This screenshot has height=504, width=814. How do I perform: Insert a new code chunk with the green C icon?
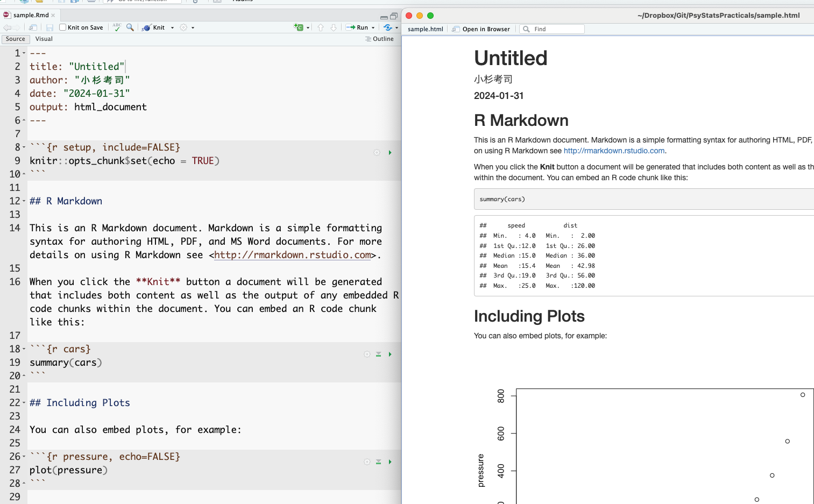tap(299, 27)
